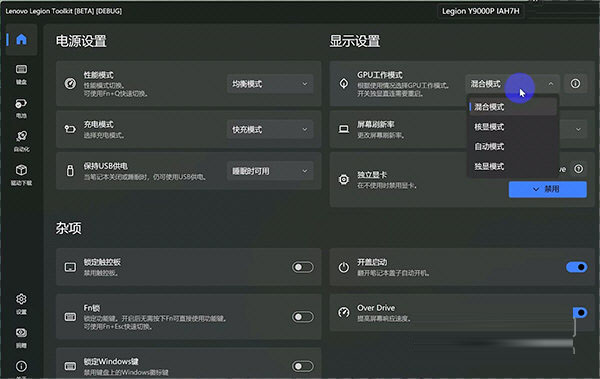Click the 杂项 heading
The image size is (600, 379).
[68, 228]
